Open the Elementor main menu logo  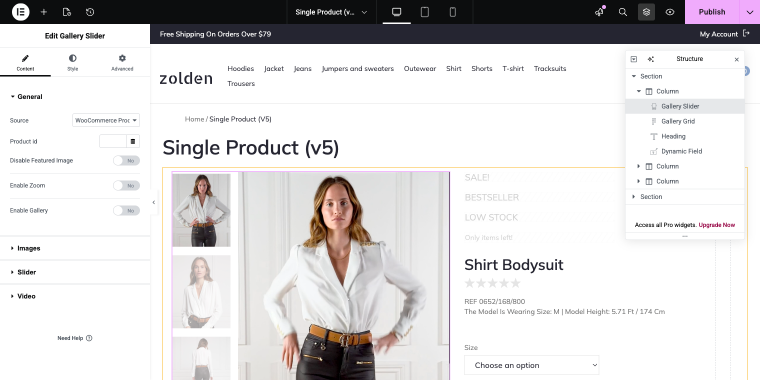coord(20,12)
